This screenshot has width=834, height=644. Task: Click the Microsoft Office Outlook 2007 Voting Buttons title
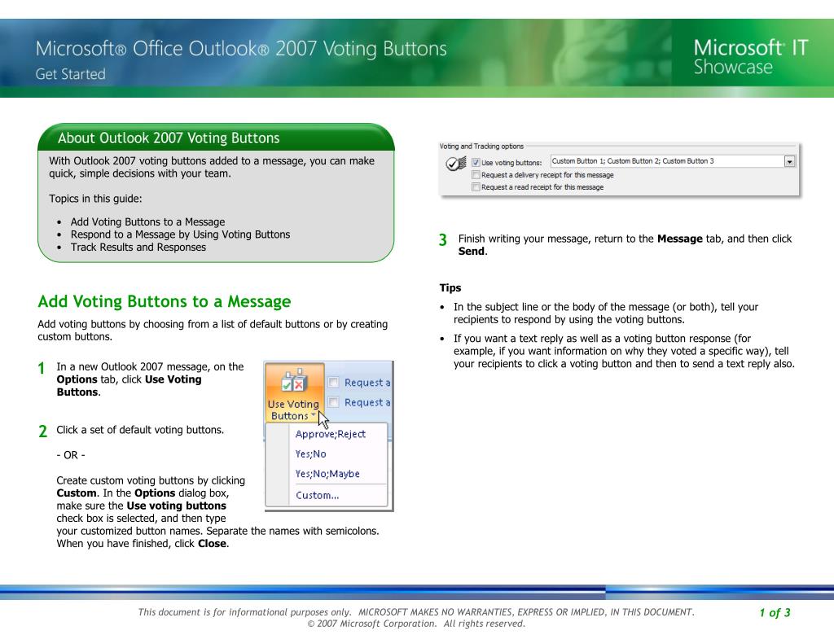241,48
